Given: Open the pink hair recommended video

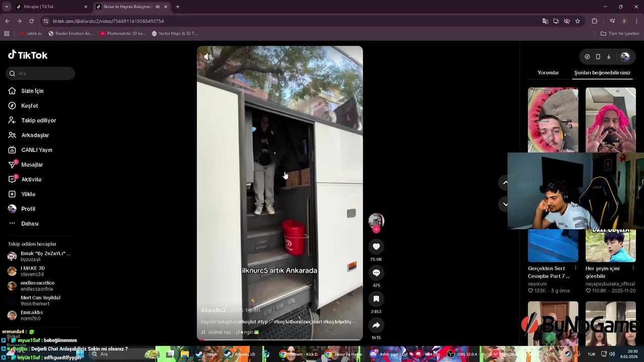Looking at the screenshot, I should (610, 120).
